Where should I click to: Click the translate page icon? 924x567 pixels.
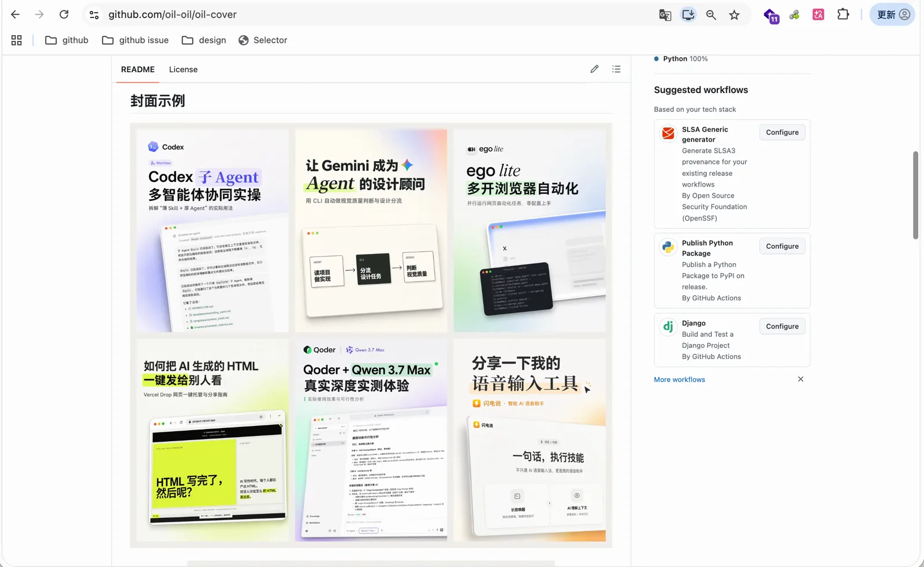[665, 15]
